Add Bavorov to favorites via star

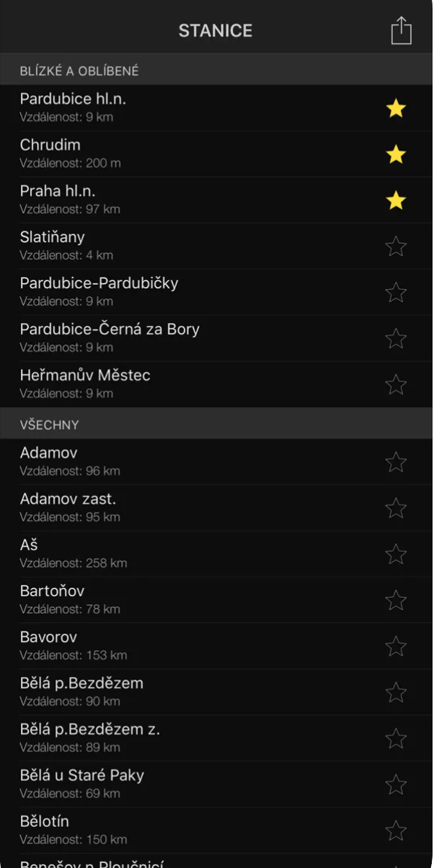pos(396,647)
